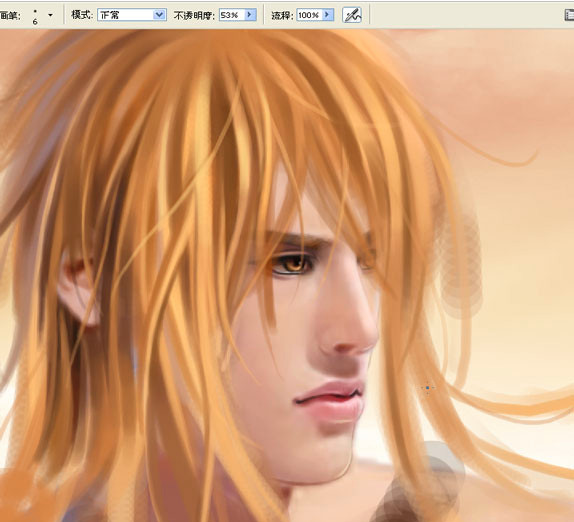Open the opacity slider arrow
Screen dimensions: 574x522
tap(250, 15)
